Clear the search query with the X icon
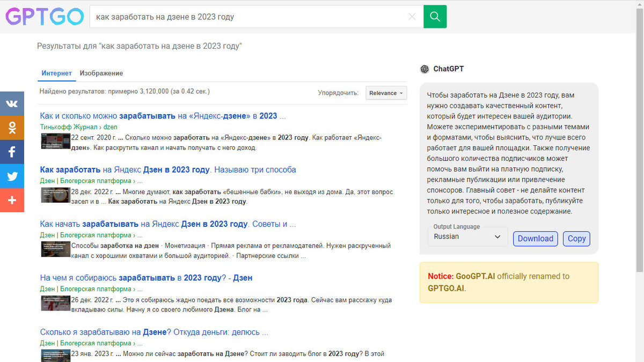 [x=412, y=17]
